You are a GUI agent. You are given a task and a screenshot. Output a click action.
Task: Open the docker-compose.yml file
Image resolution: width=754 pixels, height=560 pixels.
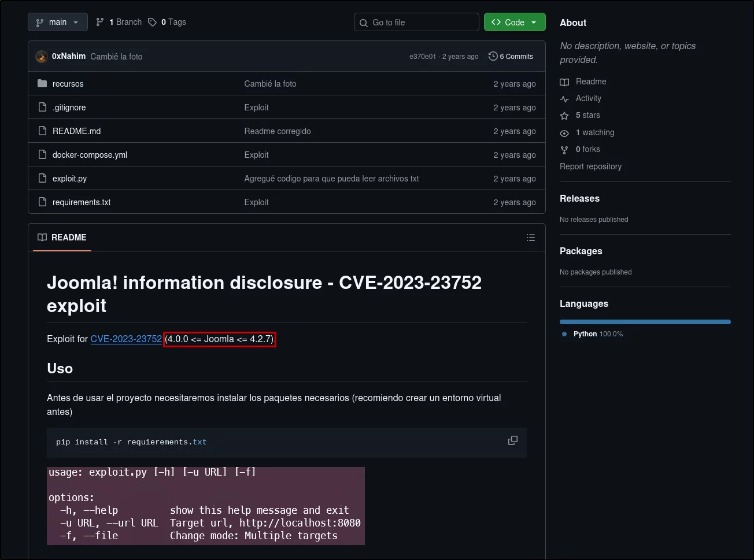click(90, 155)
